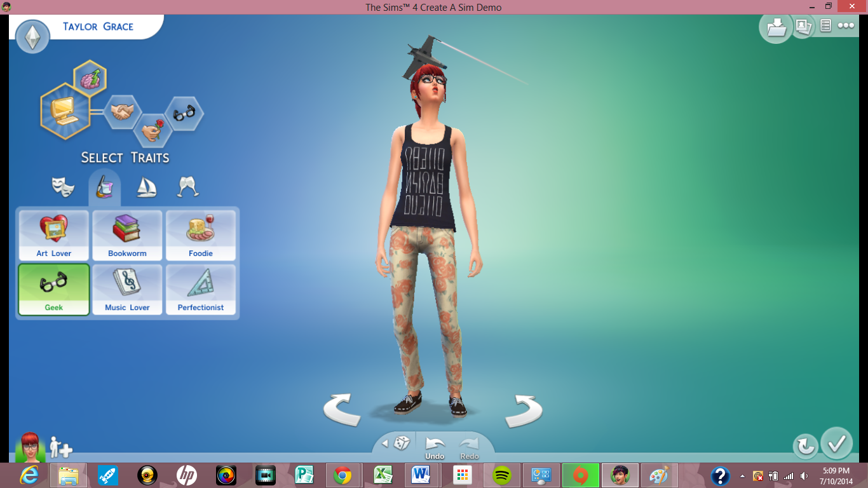Open the three-dots options menu
The height and width of the screenshot is (488, 868).
[846, 25]
